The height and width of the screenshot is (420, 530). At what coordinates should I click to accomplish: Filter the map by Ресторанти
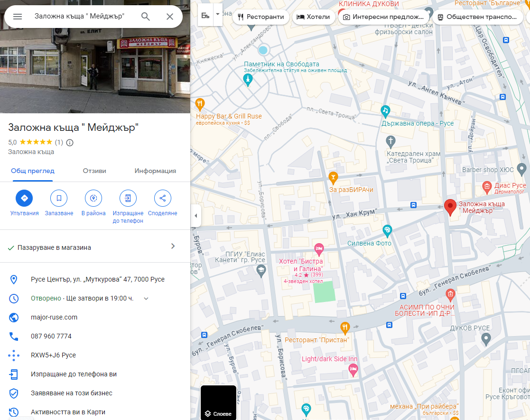260,17
